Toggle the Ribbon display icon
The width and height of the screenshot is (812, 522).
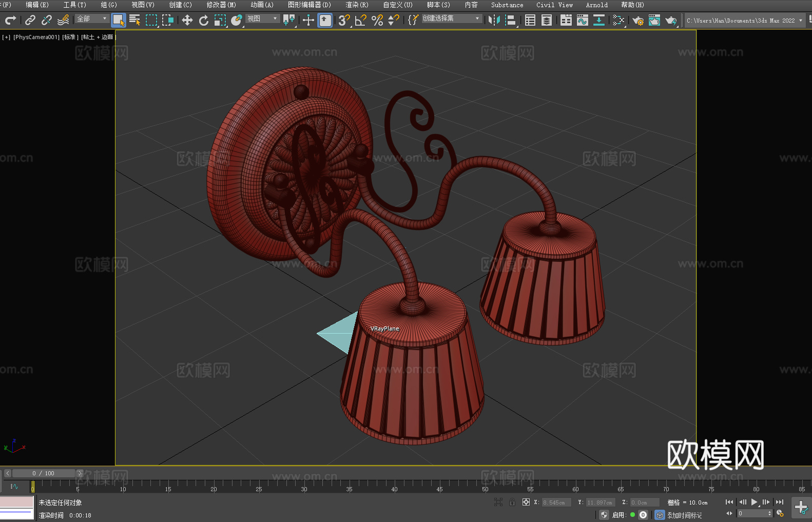tap(566, 20)
